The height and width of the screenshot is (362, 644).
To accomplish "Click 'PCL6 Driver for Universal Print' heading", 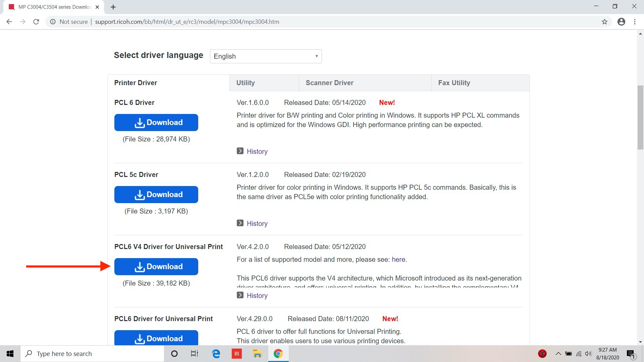I will tap(163, 319).
